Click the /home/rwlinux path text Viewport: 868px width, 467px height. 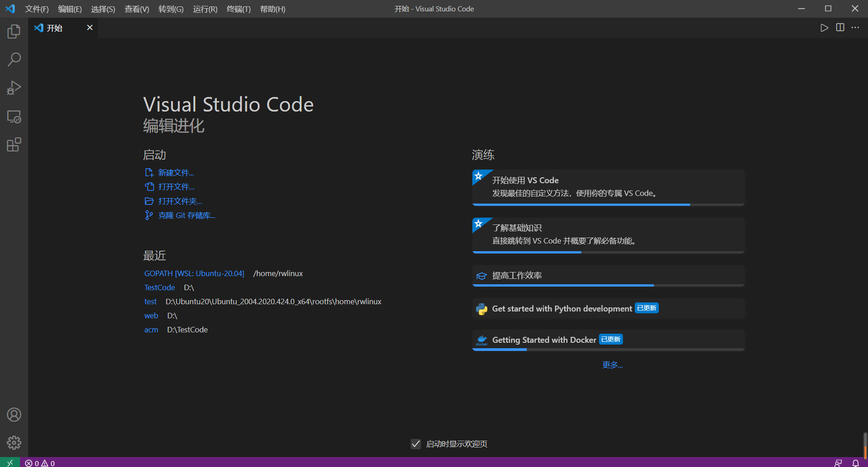[278, 273]
